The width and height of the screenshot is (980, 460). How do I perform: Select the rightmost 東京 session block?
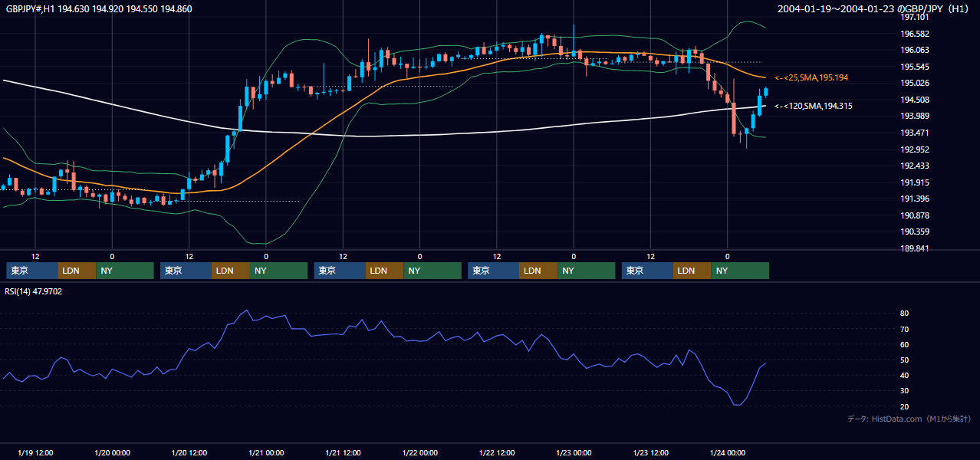coord(647,271)
